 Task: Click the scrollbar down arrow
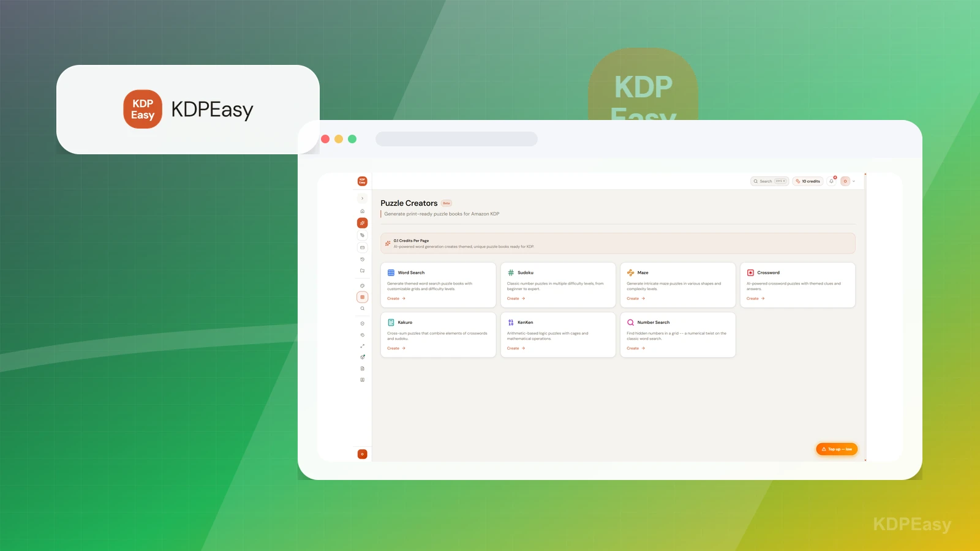pyautogui.click(x=865, y=460)
